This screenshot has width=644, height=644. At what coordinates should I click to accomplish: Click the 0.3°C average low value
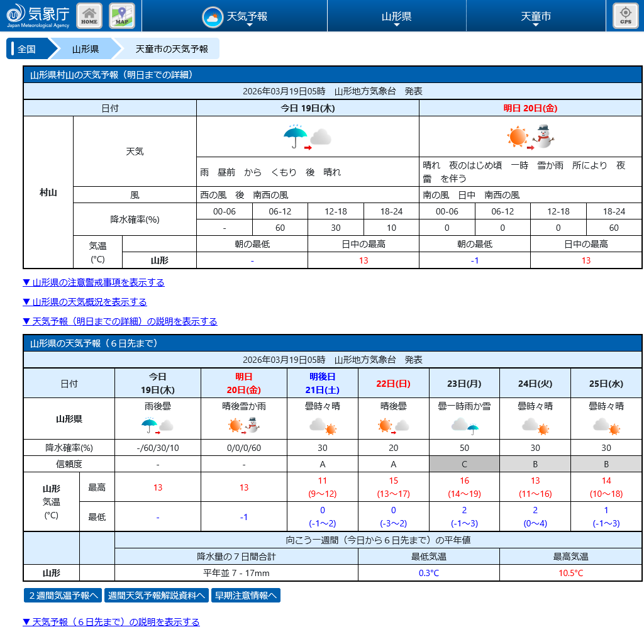[429, 573]
